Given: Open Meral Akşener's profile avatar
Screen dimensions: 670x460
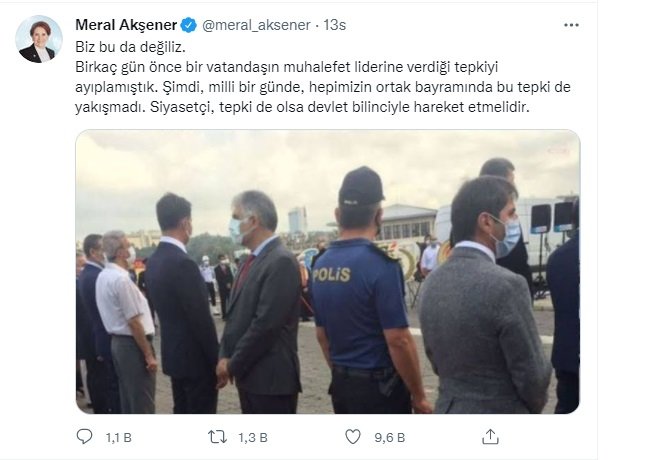Looking at the screenshot, I should [39, 39].
